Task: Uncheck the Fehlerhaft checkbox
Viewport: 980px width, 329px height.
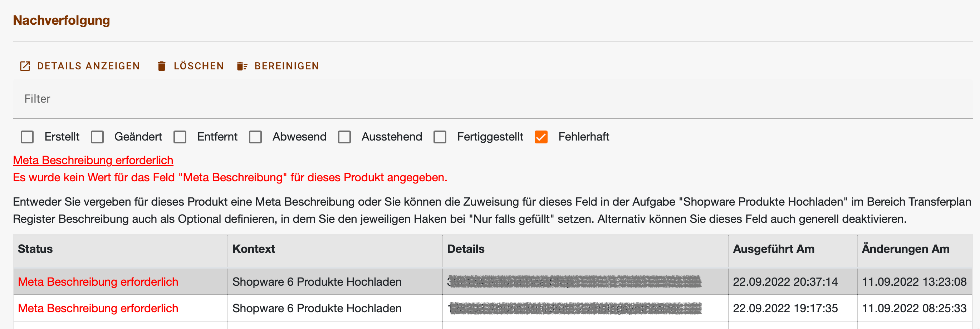Action: 541,137
